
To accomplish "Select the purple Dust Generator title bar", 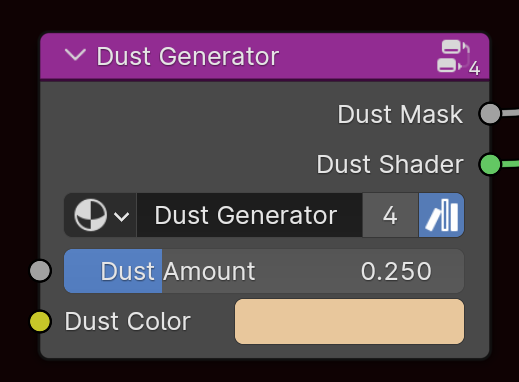I will point(265,56).
